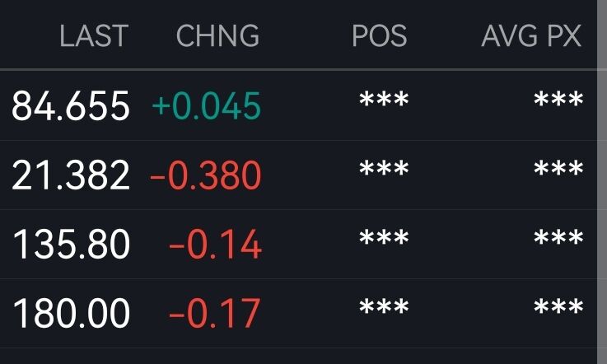Select the last price 135.80
Viewport: 607px width, 364px height.
tap(71, 244)
